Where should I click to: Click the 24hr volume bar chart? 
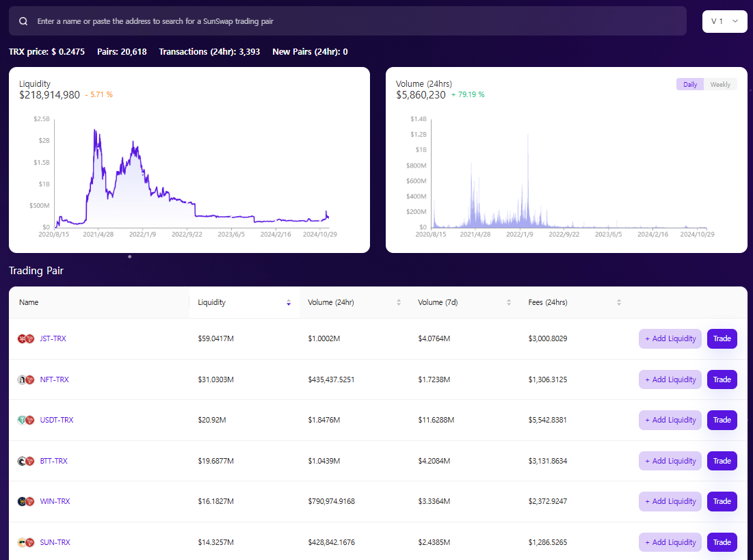[569, 175]
